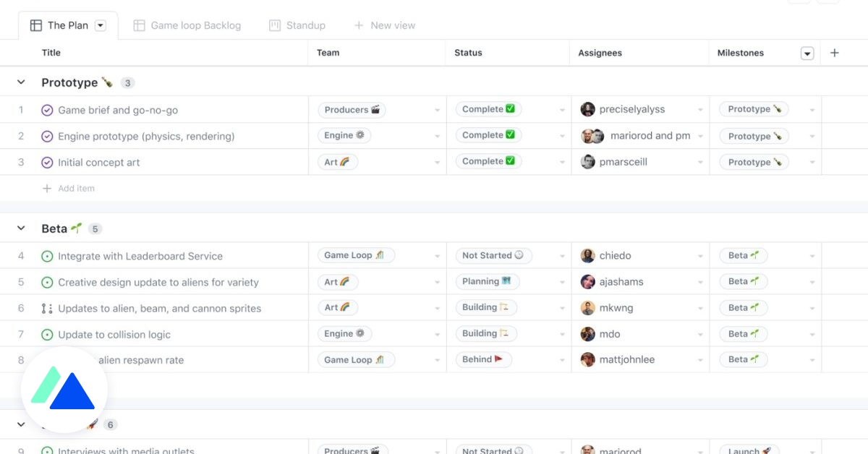The image size is (868, 454).
Task: Click the table view icon beside The Plan
Action: [x=35, y=24]
